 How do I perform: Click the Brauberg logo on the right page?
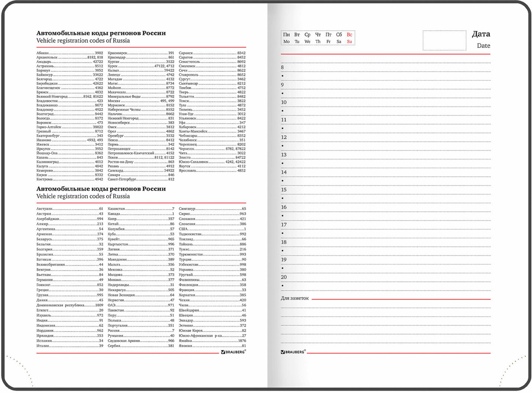pyautogui.click(x=293, y=352)
